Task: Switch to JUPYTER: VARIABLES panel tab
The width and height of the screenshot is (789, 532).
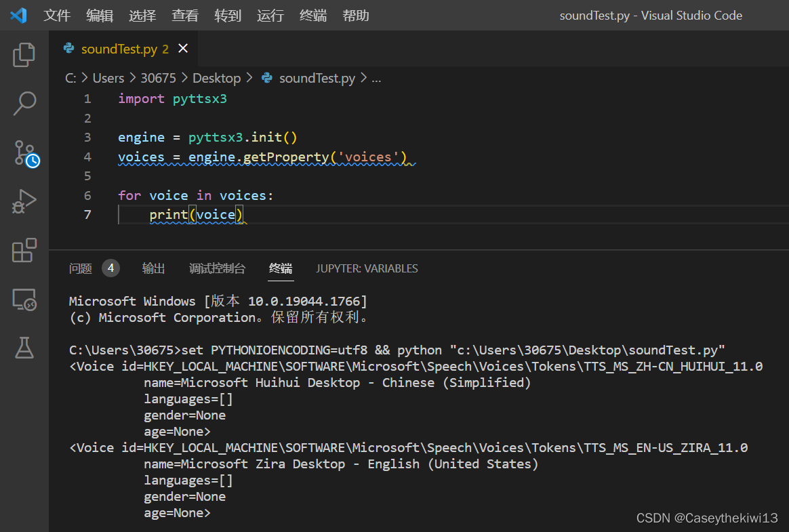Action: [367, 269]
